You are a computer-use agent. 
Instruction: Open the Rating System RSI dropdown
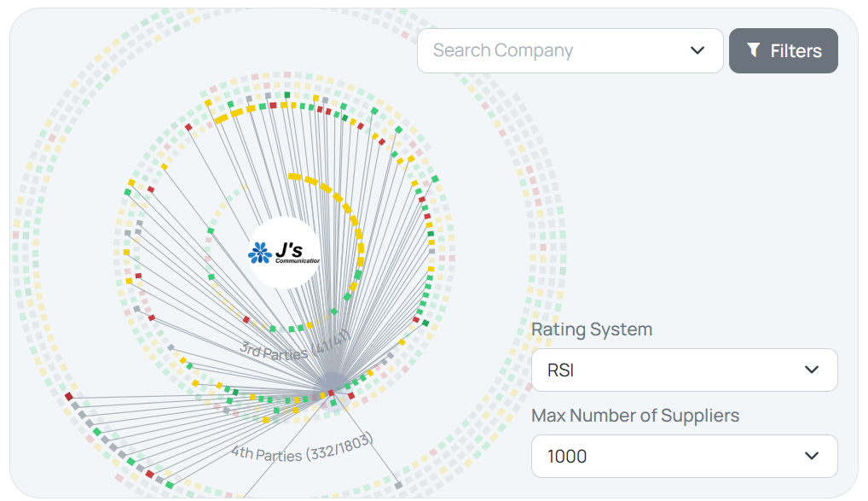click(x=684, y=370)
